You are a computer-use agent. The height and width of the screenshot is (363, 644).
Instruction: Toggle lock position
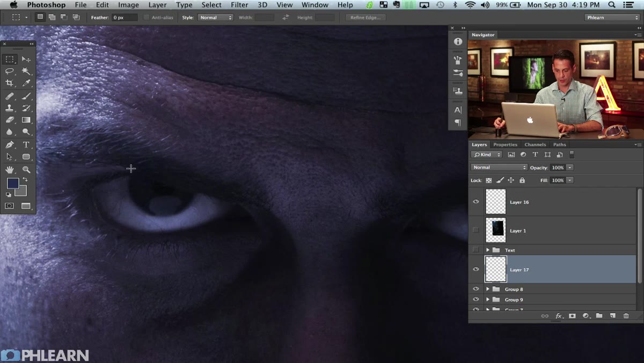pyautogui.click(x=511, y=180)
